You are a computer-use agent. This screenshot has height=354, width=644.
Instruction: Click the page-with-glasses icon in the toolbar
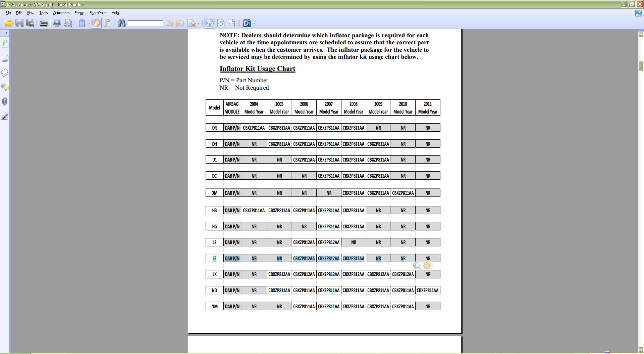[68, 23]
